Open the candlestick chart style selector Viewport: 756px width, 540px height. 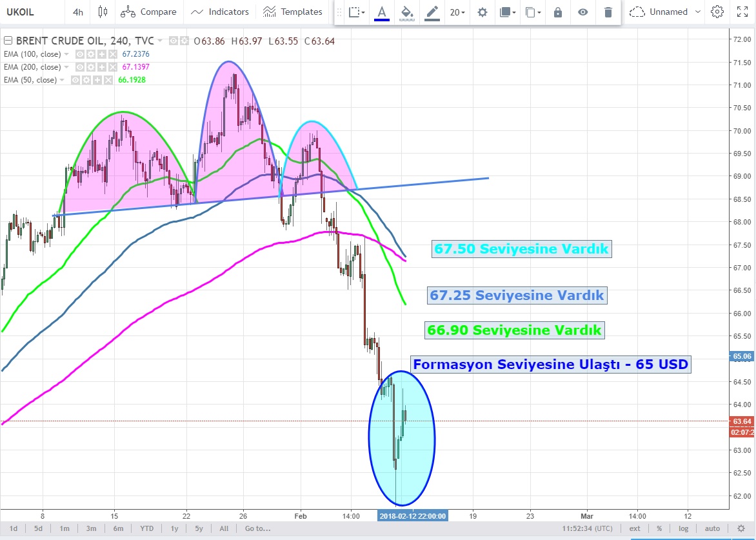pyautogui.click(x=103, y=12)
